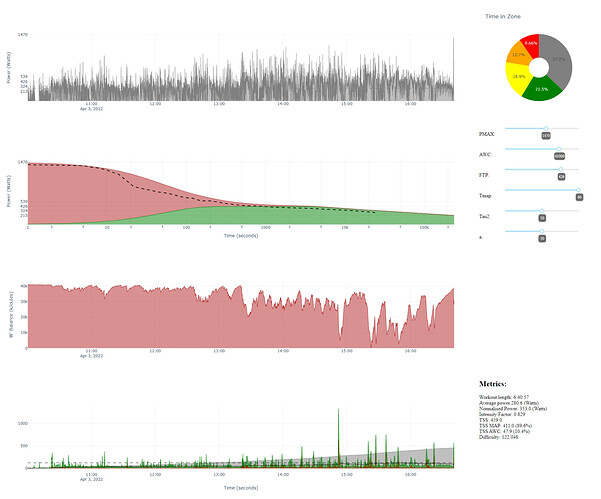Click the 16:00 tick on bottom chart

410,474
